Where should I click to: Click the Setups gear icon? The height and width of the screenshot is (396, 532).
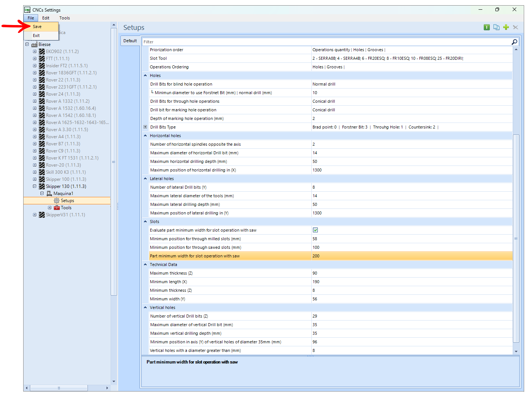pos(56,201)
